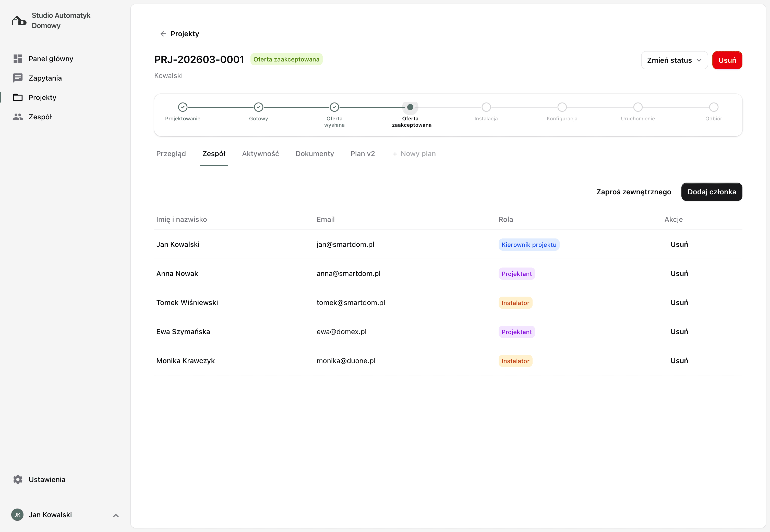Select the Instalacja step circle
This screenshot has height=532, width=770.
click(486, 107)
